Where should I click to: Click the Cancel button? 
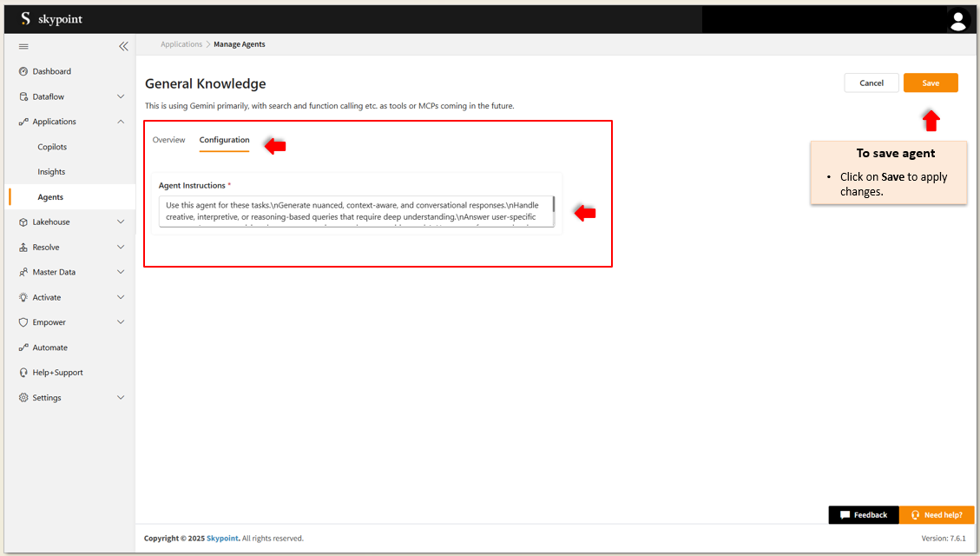click(871, 83)
